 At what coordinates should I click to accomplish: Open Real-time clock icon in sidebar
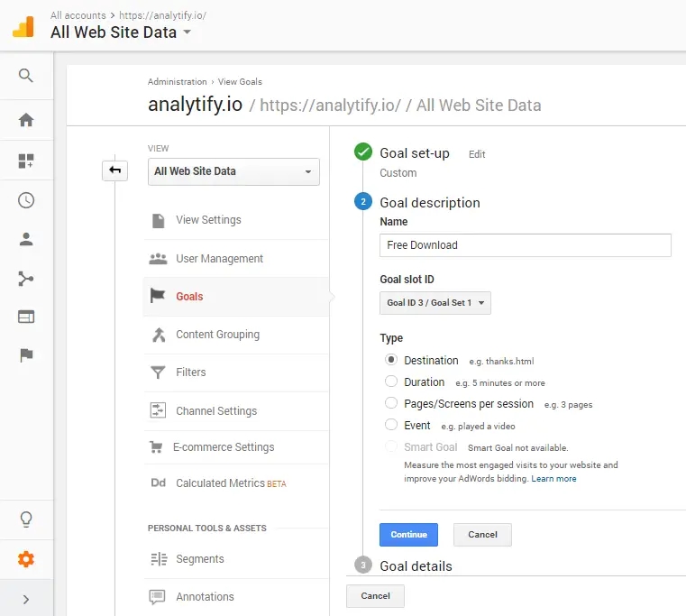(26, 200)
